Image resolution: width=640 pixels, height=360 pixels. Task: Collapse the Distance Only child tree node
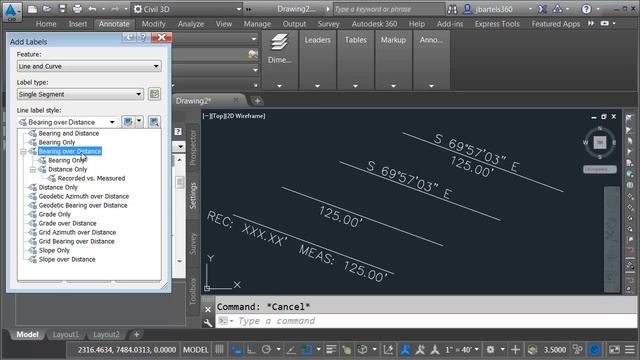click(x=33, y=169)
